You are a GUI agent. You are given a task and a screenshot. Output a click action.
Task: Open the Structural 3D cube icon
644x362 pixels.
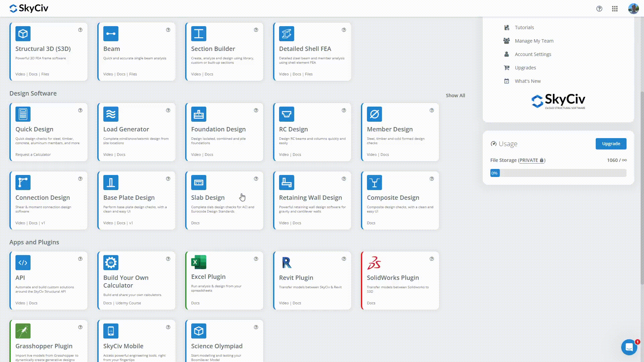click(23, 34)
